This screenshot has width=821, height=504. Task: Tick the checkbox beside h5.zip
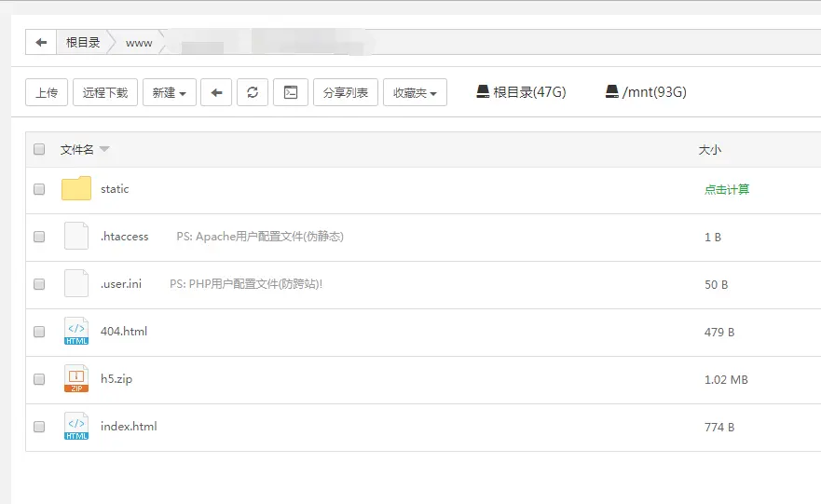coord(39,379)
